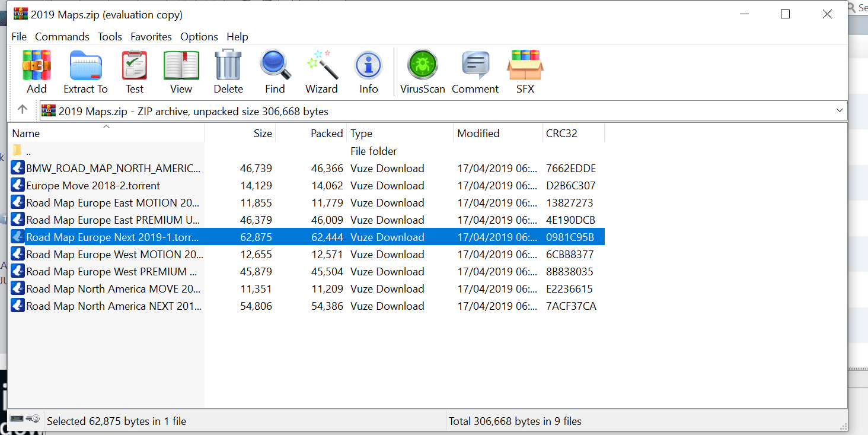
Task: Click the Extract To toolbar icon
Action: [x=86, y=65]
